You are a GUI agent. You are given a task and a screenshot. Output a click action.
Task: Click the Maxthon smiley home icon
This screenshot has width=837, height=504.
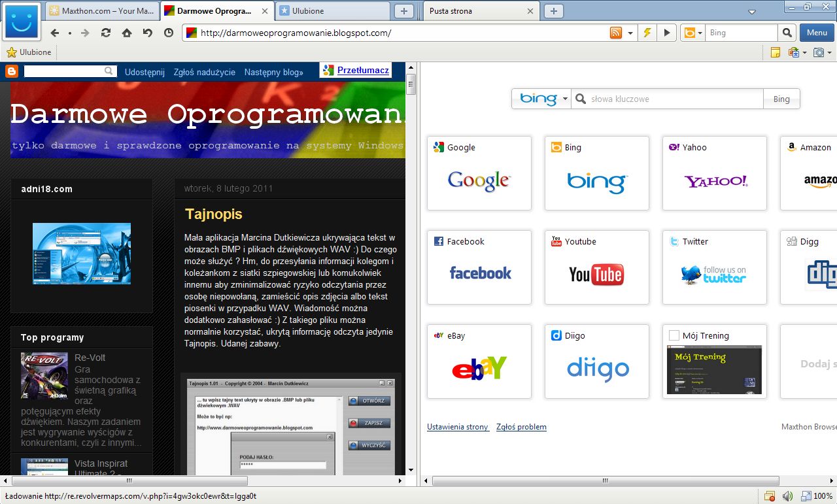[20, 22]
